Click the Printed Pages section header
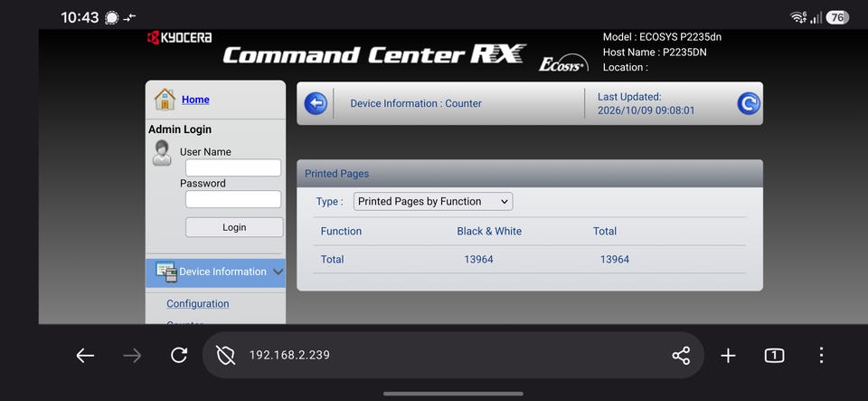 click(530, 174)
